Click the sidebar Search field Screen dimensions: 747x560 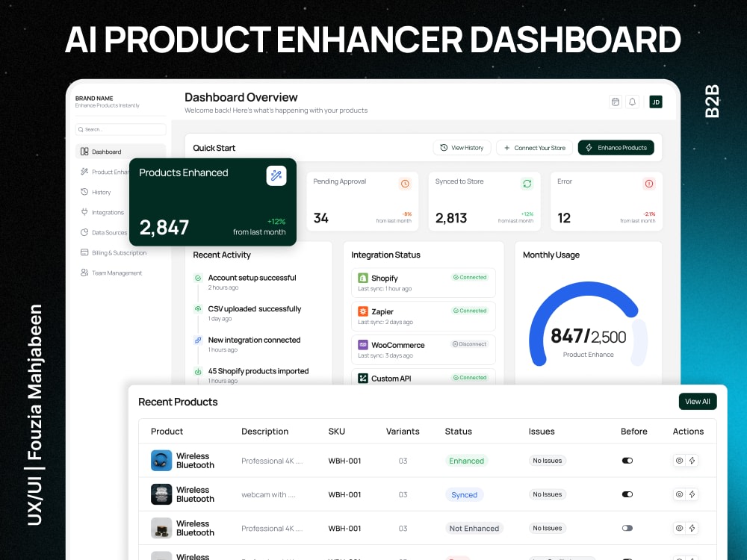(x=120, y=129)
